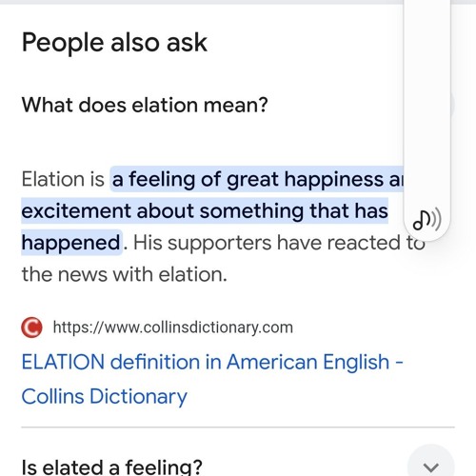
Task: Click the highlighted text excitement about something that has
Action: [205, 210]
